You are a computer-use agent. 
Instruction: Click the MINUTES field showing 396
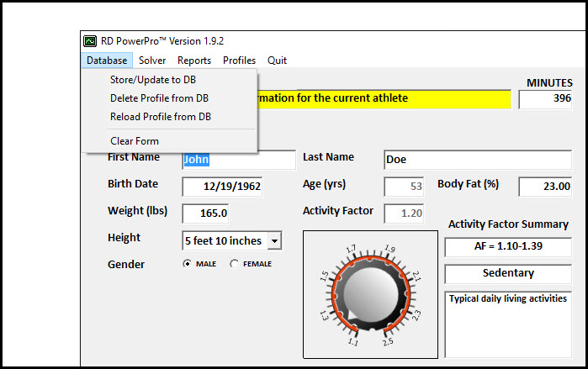[545, 99]
